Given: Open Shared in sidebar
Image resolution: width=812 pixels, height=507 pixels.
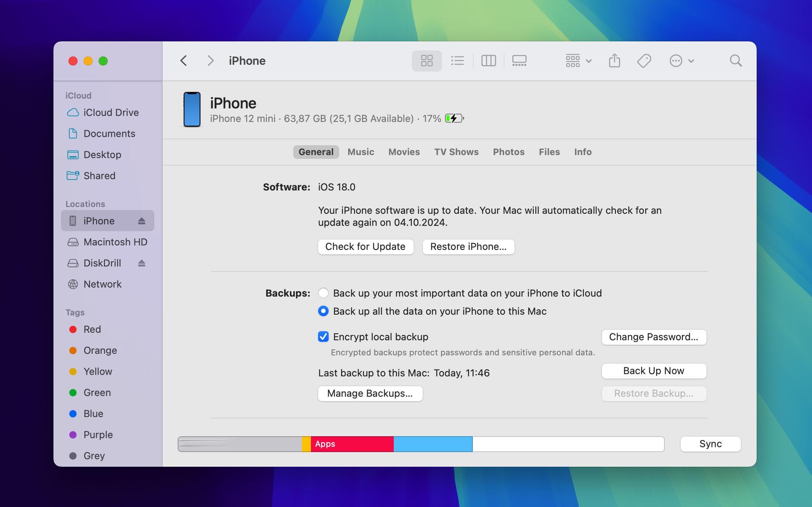Looking at the screenshot, I should [108, 176].
